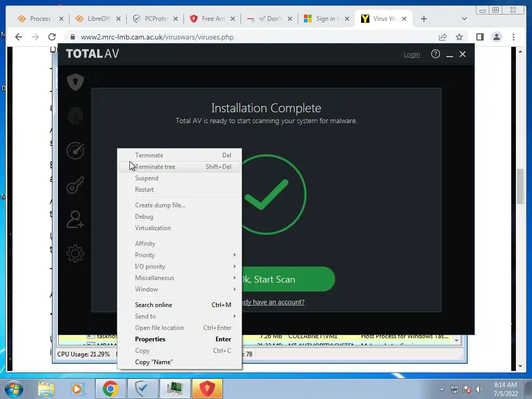Select Debug in the context menu
Viewport: 532px width, 399px height.
pos(180,217)
